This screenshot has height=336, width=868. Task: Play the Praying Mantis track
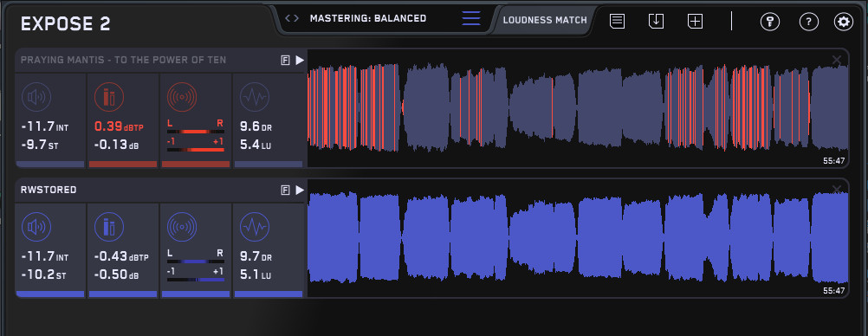(300, 61)
